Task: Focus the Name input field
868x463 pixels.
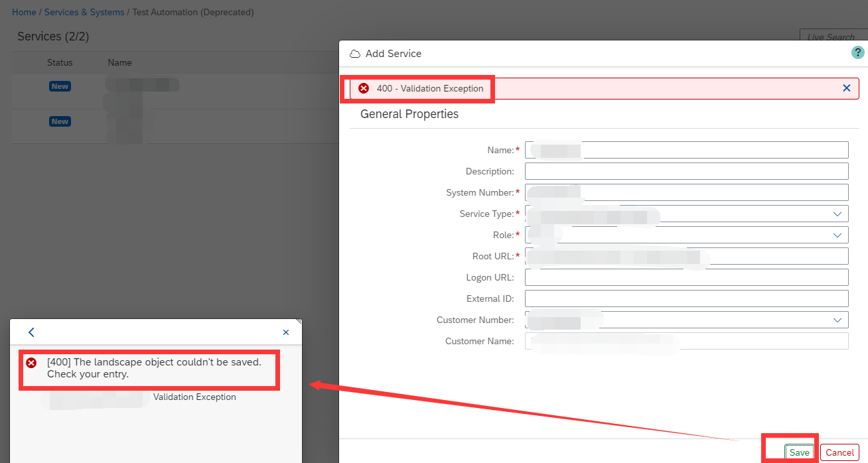Action: click(x=687, y=150)
